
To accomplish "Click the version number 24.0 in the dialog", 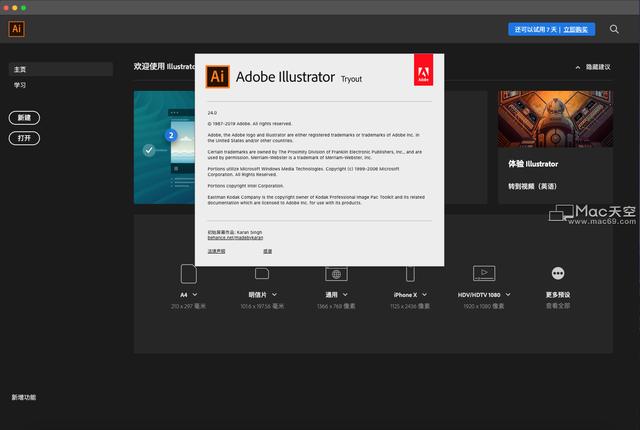I will pyautogui.click(x=212, y=113).
